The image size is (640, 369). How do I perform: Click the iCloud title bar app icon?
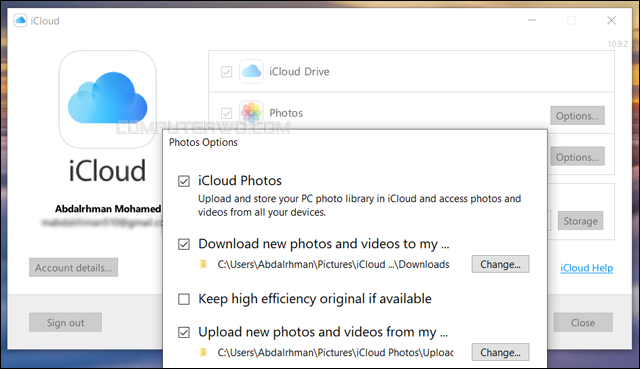point(20,20)
